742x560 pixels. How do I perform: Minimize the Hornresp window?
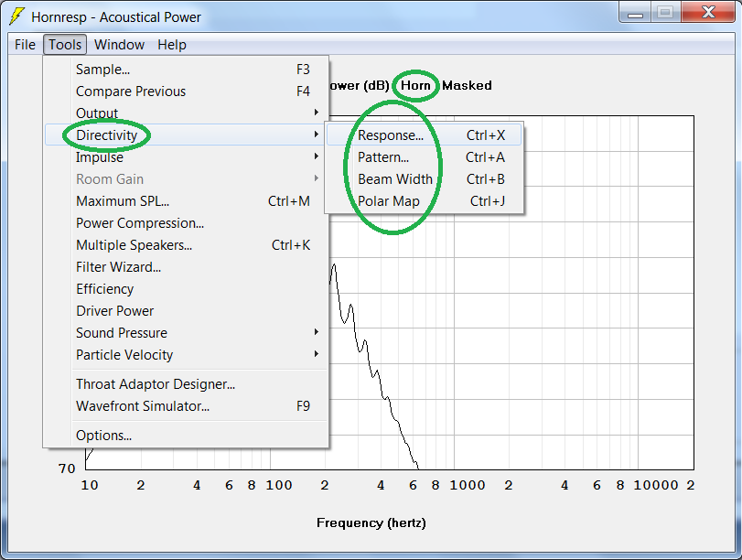(635, 13)
